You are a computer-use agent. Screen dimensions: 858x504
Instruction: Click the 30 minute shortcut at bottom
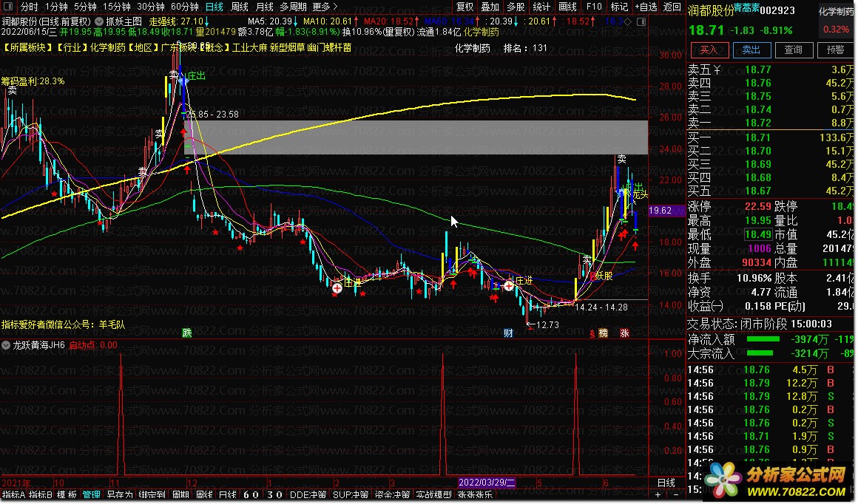pos(274,495)
